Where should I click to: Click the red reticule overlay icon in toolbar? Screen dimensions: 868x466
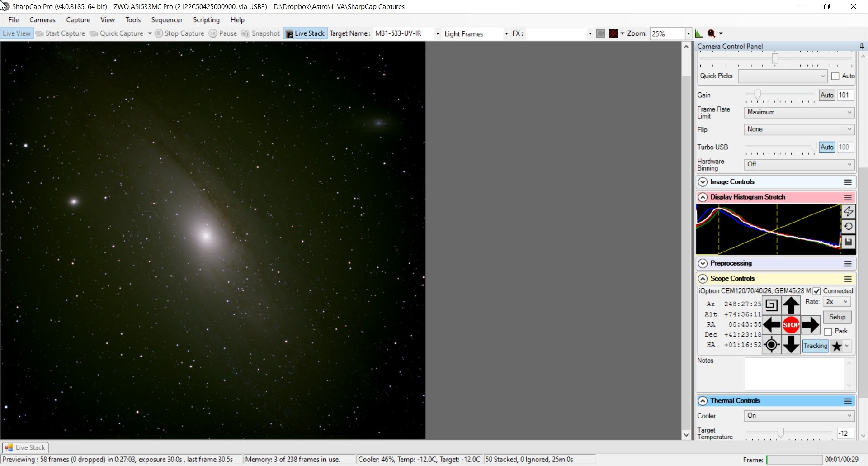point(613,33)
